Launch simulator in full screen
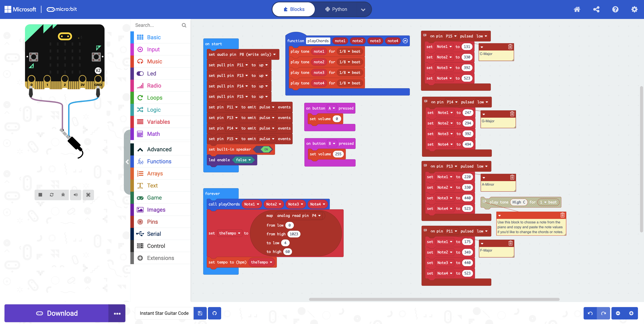Image resolution: width=644 pixels, height=324 pixels. point(88,195)
